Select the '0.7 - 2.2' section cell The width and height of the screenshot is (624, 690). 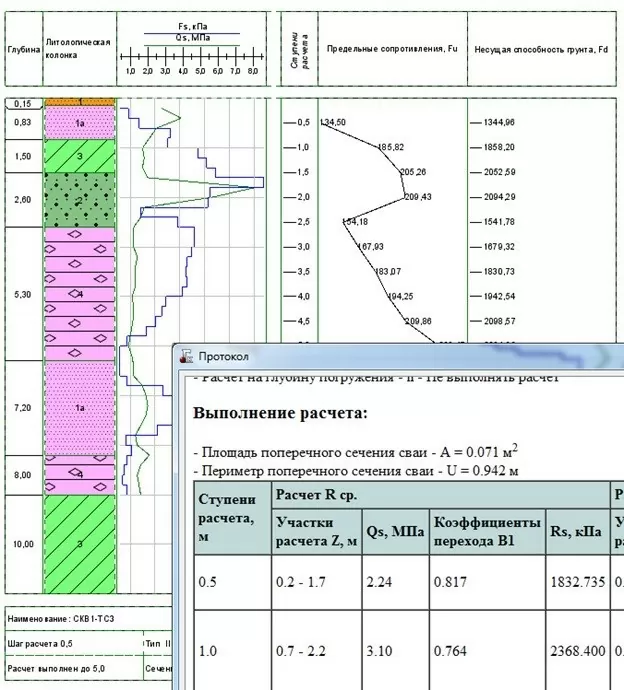(x=317, y=650)
